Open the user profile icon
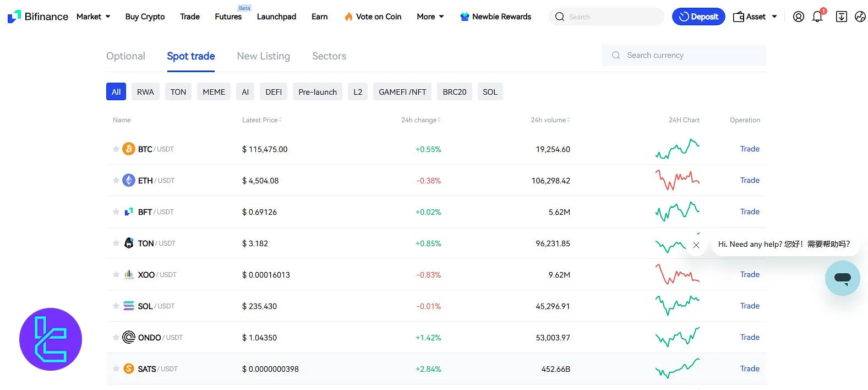This screenshot has width=868, height=390. point(798,17)
